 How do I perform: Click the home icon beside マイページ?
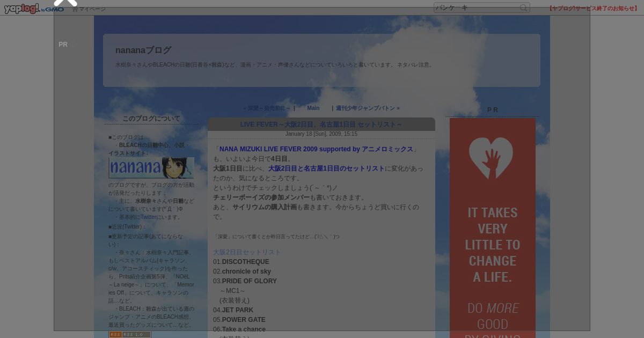tap(75, 9)
